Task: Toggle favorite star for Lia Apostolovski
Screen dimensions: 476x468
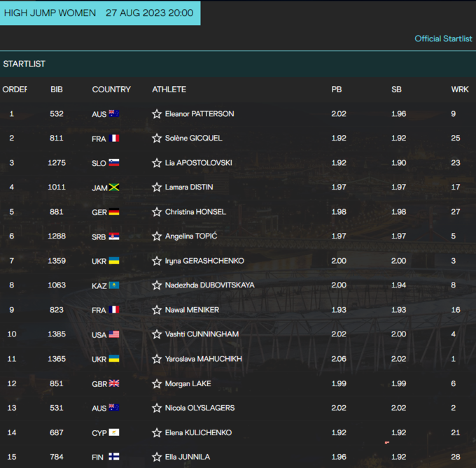Action: pyautogui.click(x=157, y=163)
